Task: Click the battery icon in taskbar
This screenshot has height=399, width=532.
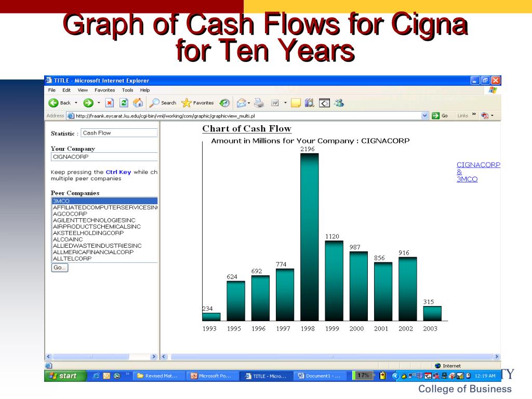Action: 383,376
